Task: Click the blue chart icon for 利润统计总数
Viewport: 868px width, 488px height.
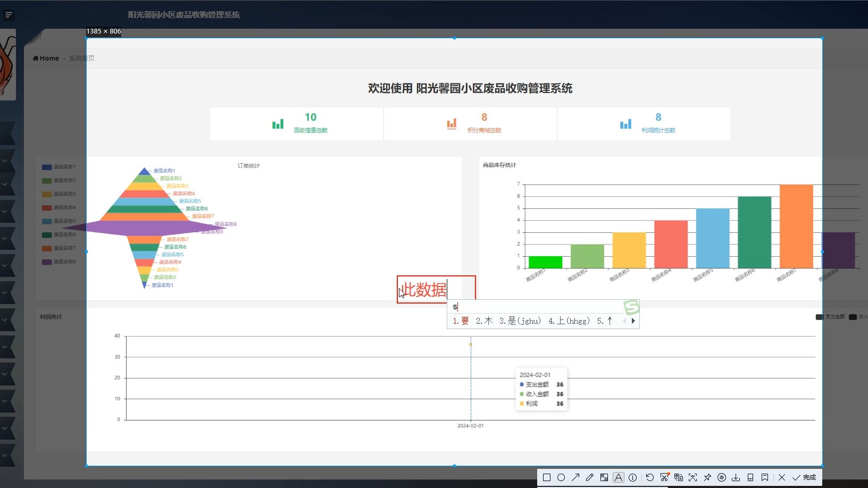Action: 625,124
